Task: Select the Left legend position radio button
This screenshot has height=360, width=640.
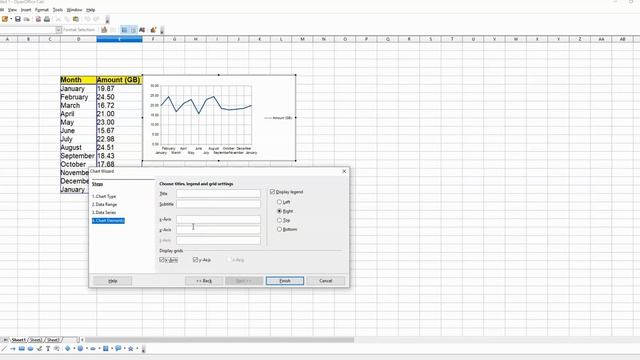Action: 280,202
